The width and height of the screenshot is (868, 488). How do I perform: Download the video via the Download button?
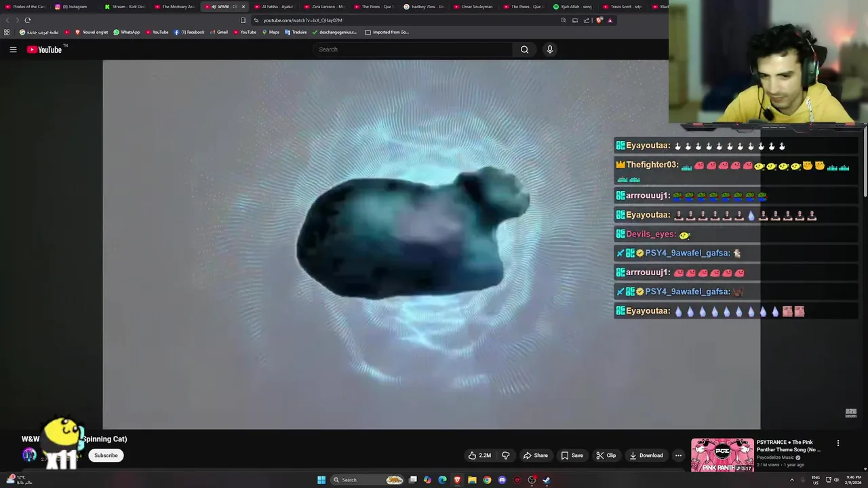point(646,455)
